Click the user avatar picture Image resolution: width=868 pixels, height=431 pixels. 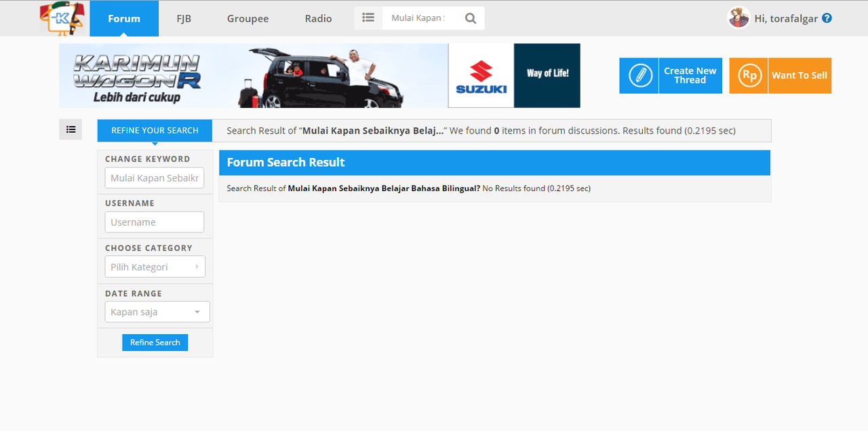[x=738, y=18]
